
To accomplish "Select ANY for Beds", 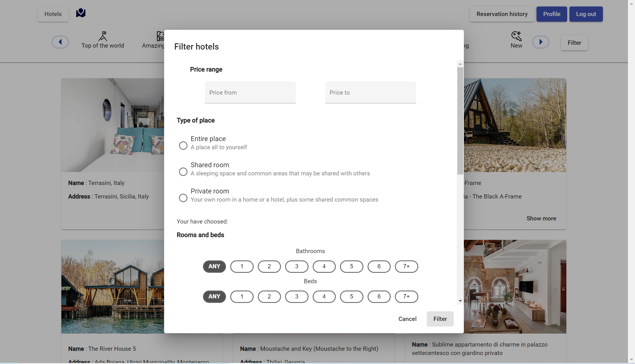I will point(214,296).
